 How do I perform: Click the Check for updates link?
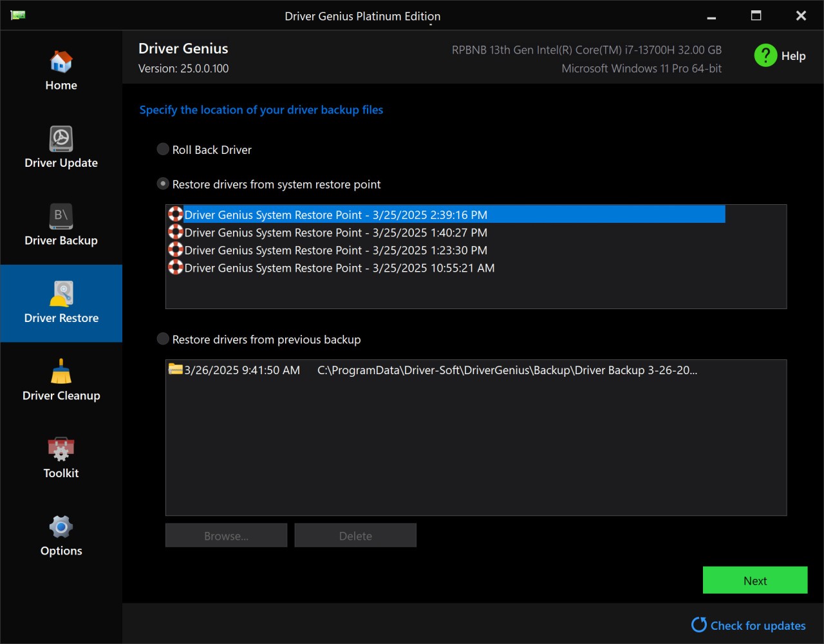[757, 625]
